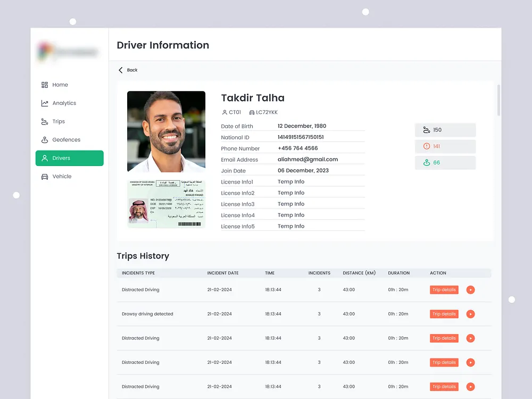Play the fourth row trip video

pyautogui.click(x=470, y=362)
